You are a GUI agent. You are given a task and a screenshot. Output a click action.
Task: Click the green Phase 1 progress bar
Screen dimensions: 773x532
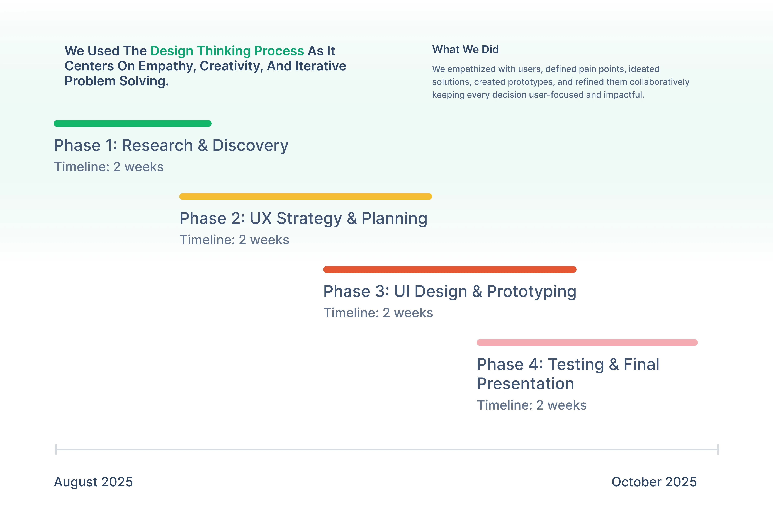point(132,124)
